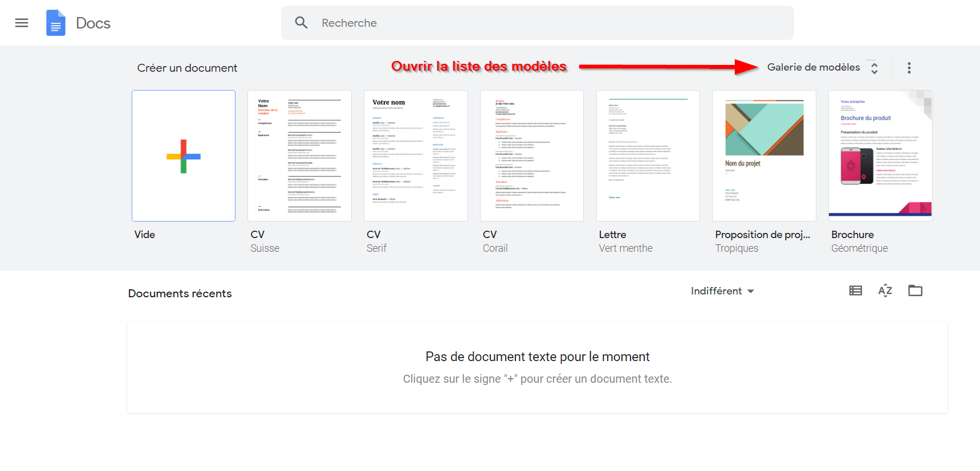The width and height of the screenshot is (980, 471).
Task: Click the 'Créer un document' heading
Action: (187, 68)
